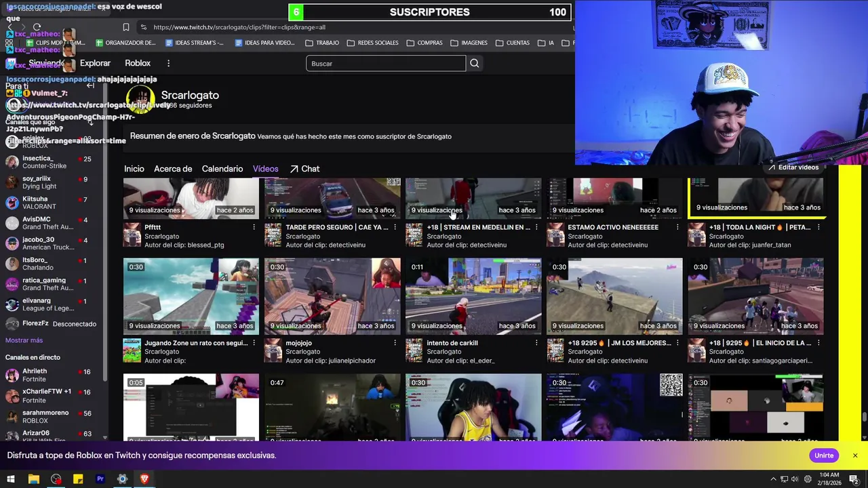Open the Windows Start menu
This screenshot has width=868, height=488.
pyautogui.click(x=11, y=479)
